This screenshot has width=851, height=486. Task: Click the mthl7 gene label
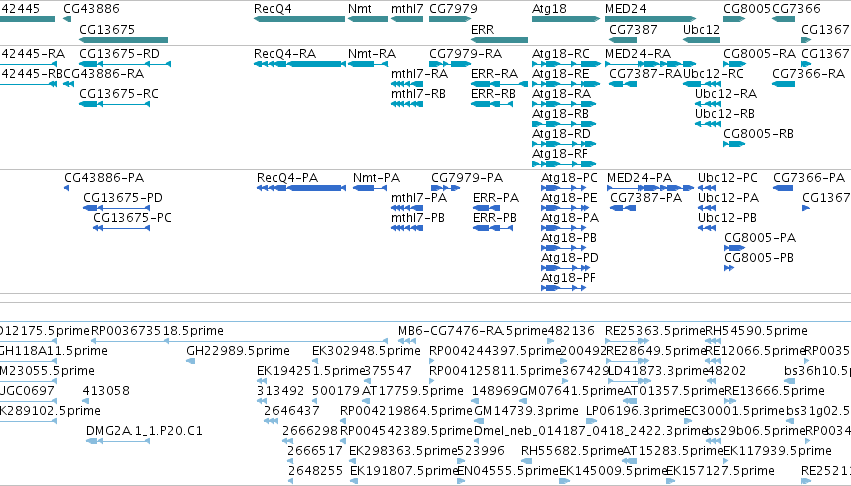click(x=407, y=9)
